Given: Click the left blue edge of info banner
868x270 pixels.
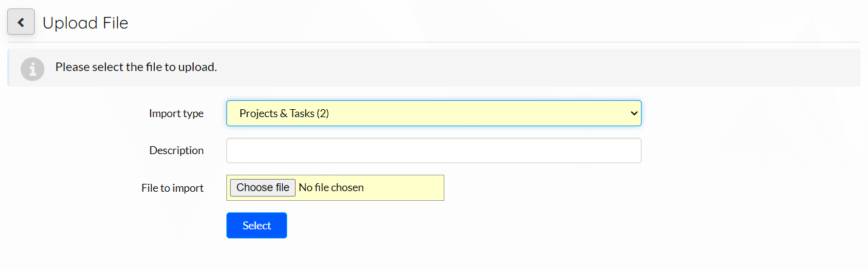Looking at the screenshot, I should coord(8,67).
